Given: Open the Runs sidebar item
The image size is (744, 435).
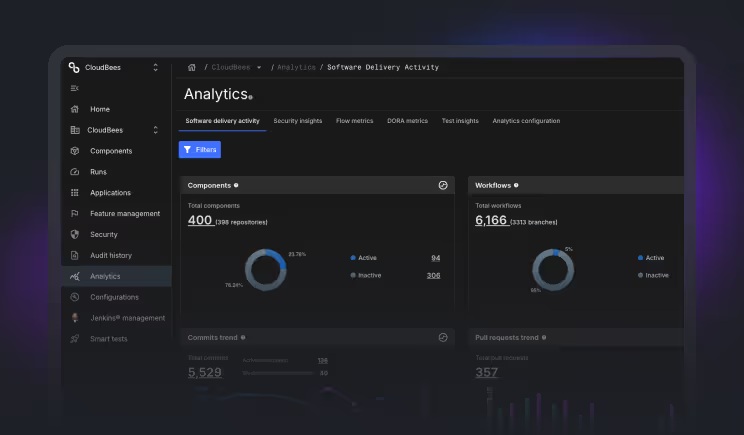Looking at the screenshot, I should 98,172.
